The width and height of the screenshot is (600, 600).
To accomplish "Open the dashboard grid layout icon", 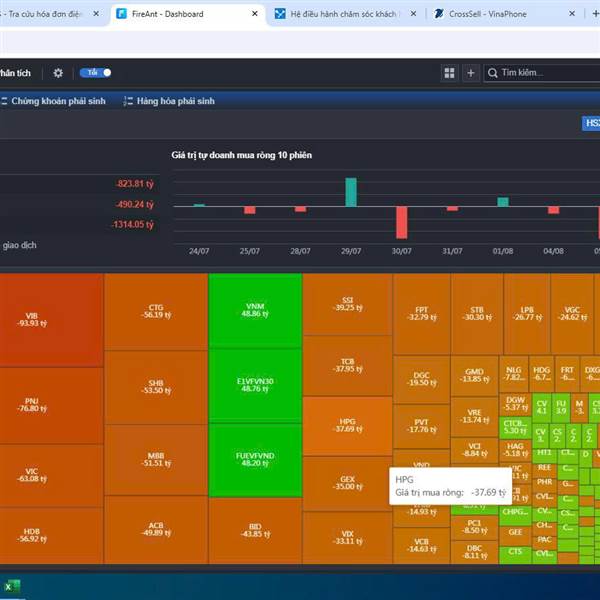I will pos(449,73).
